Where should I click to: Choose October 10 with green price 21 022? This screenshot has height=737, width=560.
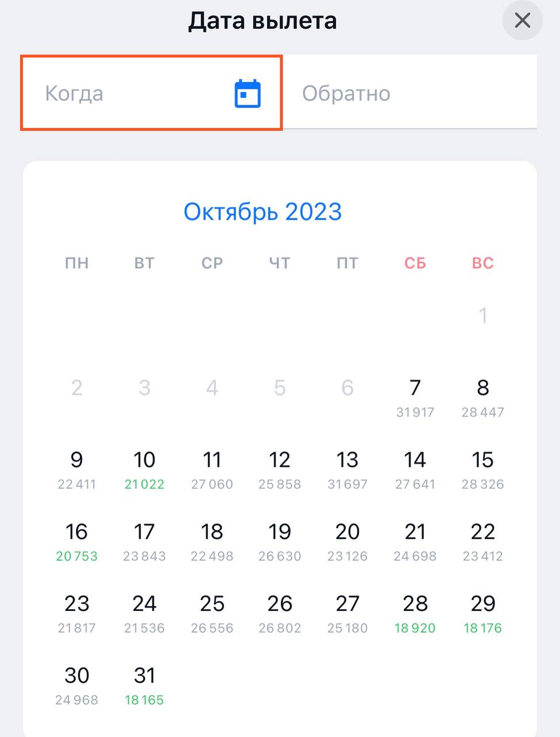(144, 469)
